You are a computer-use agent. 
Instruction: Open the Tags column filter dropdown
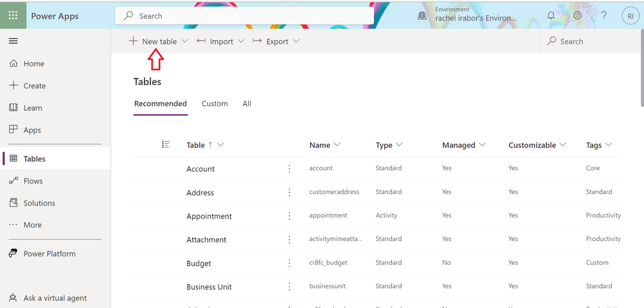tap(609, 144)
